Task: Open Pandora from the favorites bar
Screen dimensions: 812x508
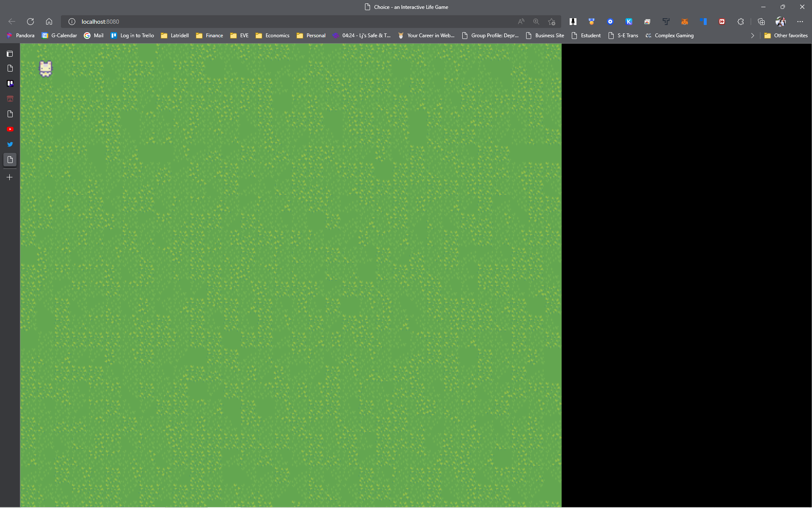Action: tap(20, 36)
